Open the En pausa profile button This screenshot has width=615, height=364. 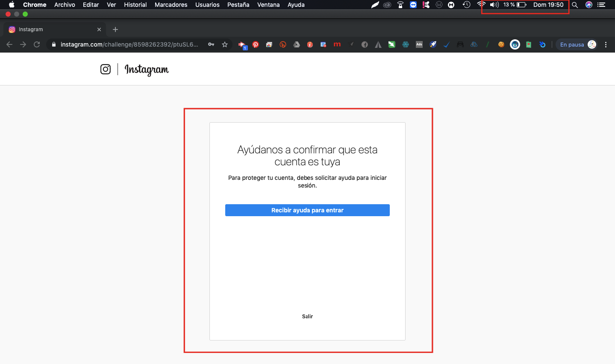[577, 44]
